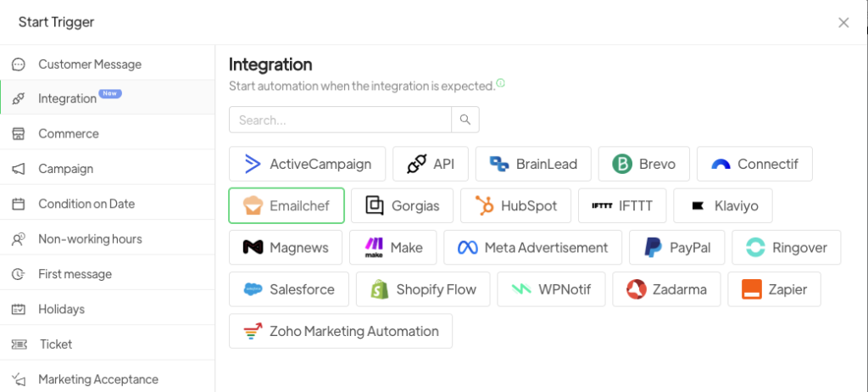
Task: Click the Brevo green logo icon
Action: point(623,164)
